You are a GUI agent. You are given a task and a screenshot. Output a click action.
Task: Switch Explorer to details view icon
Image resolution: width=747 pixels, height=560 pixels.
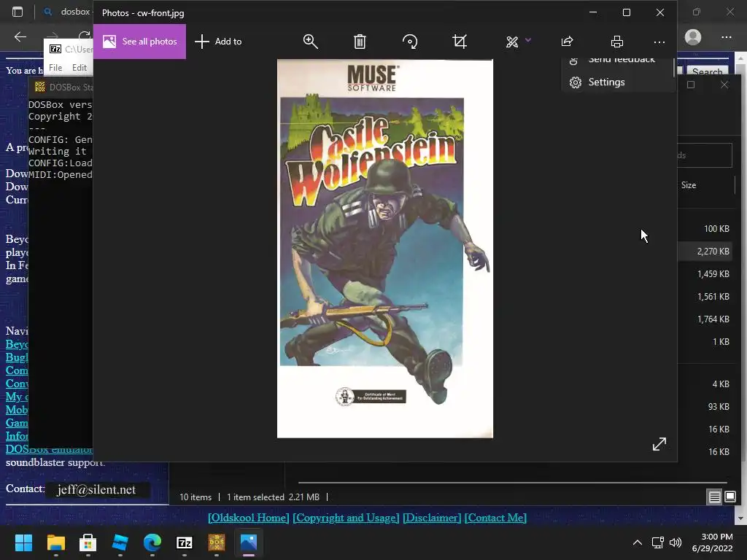(715, 497)
